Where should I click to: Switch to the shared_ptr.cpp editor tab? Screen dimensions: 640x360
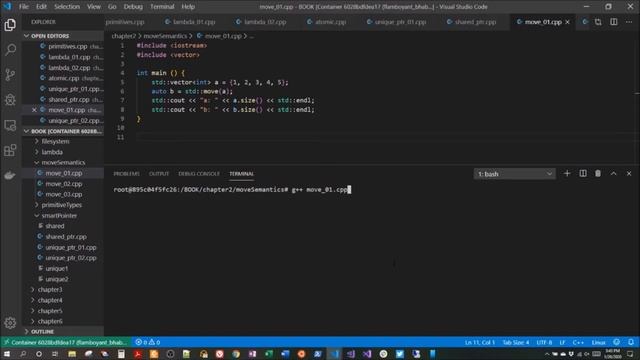[x=471, y=22]
